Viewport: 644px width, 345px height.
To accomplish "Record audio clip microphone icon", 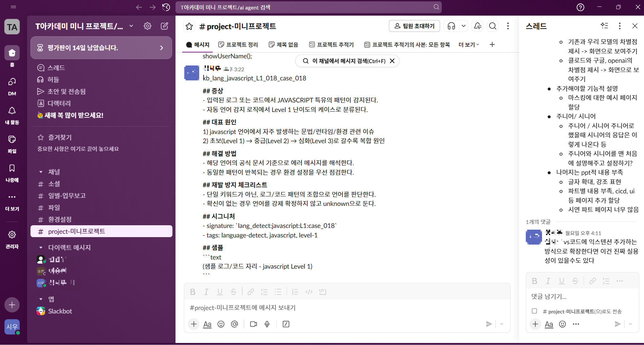I will [x=267, y=324].
